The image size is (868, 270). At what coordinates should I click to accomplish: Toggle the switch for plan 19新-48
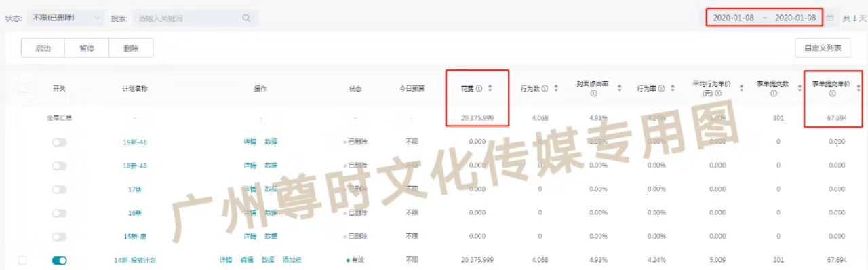tap(60, 142)
